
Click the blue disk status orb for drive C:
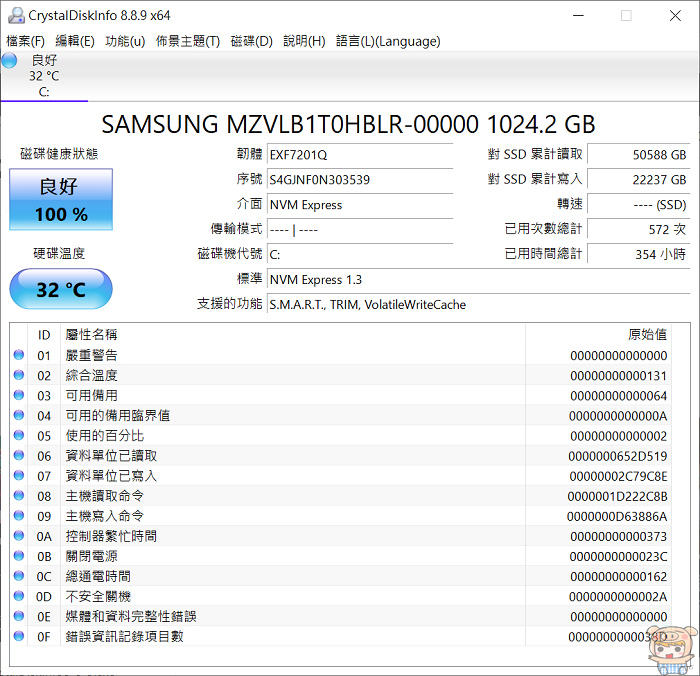point(10,61)
